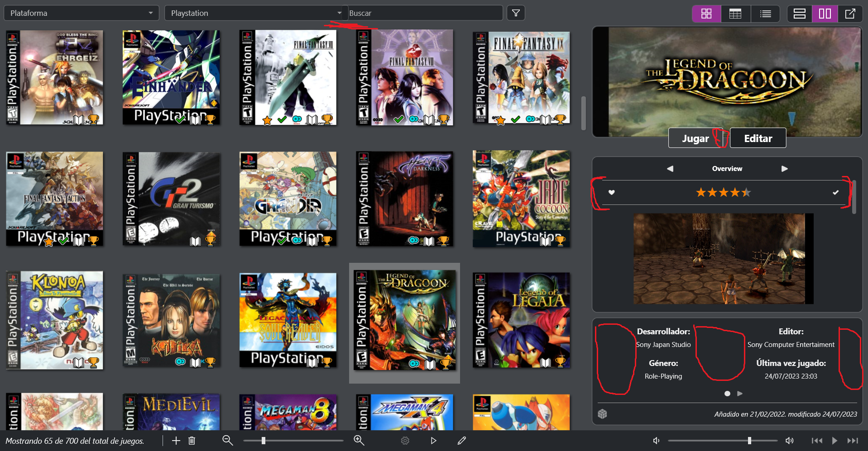Select the MediEvil game cover
This screenshot has width=868, height=451.
coord(171,412)
